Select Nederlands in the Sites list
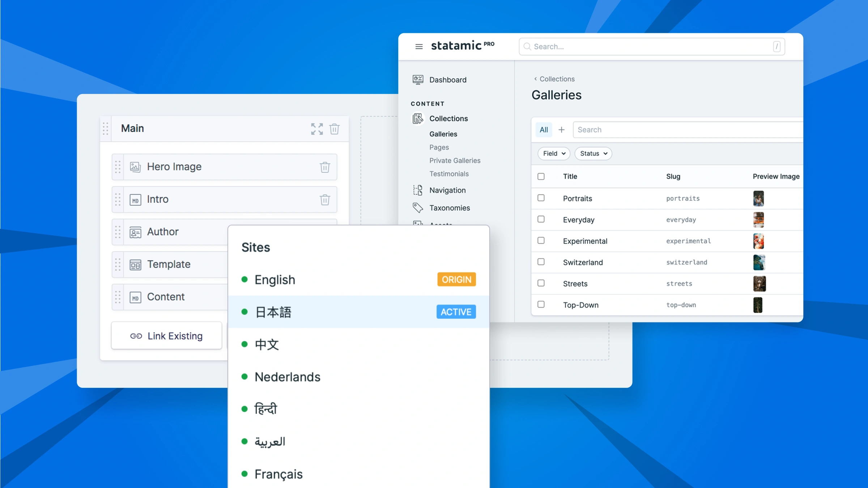 (287, 377)
